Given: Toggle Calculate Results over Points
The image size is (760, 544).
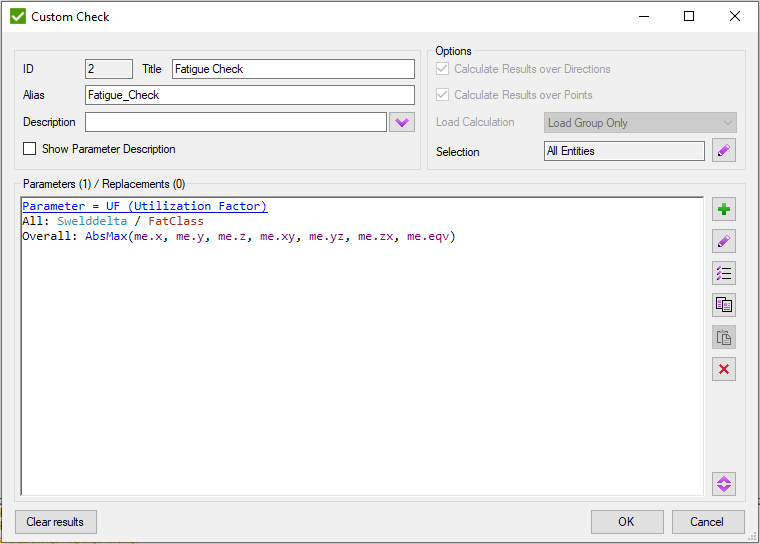Looking at the screenshot, I should pos(442,95).
